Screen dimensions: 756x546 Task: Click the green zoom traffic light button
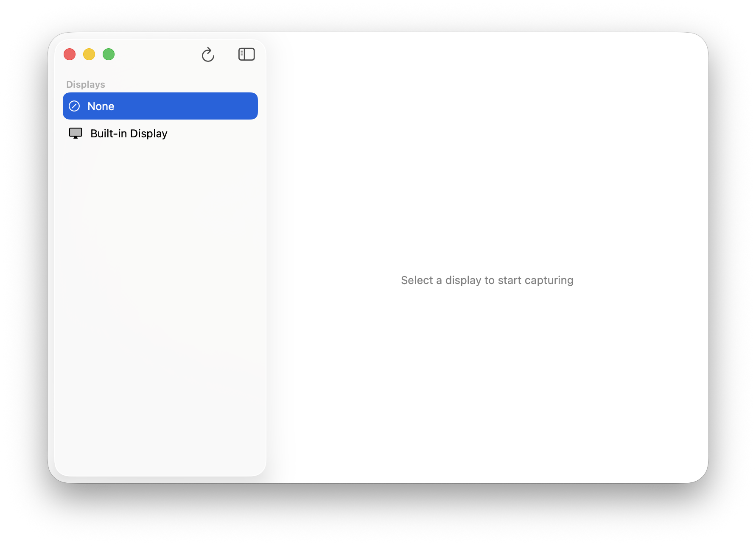pyautogui.click(x=109, y=54)
